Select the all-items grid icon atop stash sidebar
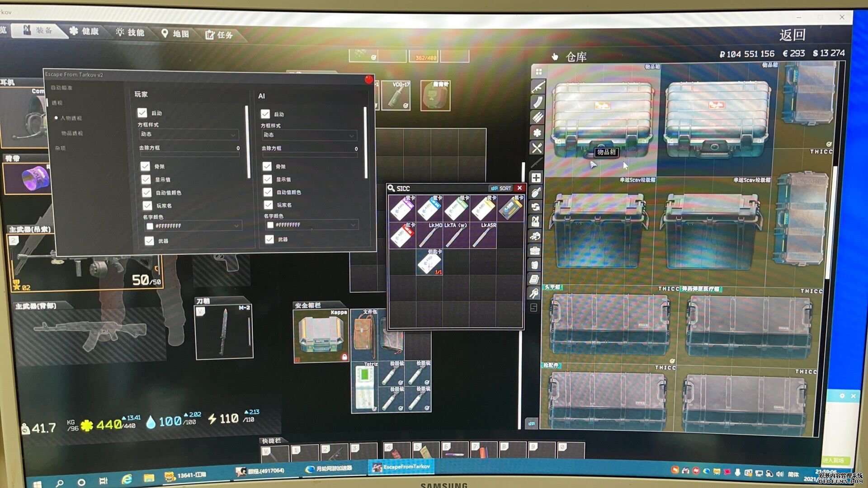The height and width of the screenshot is (488, 868). point(538,71)
